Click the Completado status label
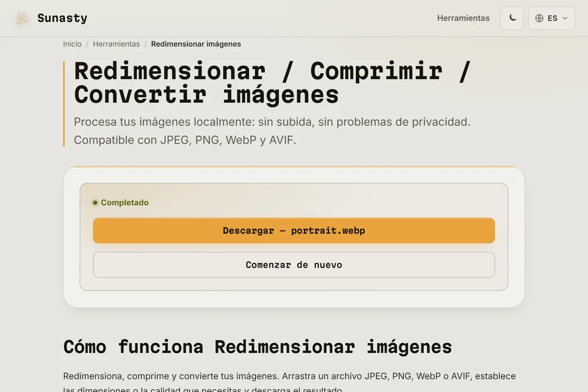588x392 pixels. (x=125, y=203)
